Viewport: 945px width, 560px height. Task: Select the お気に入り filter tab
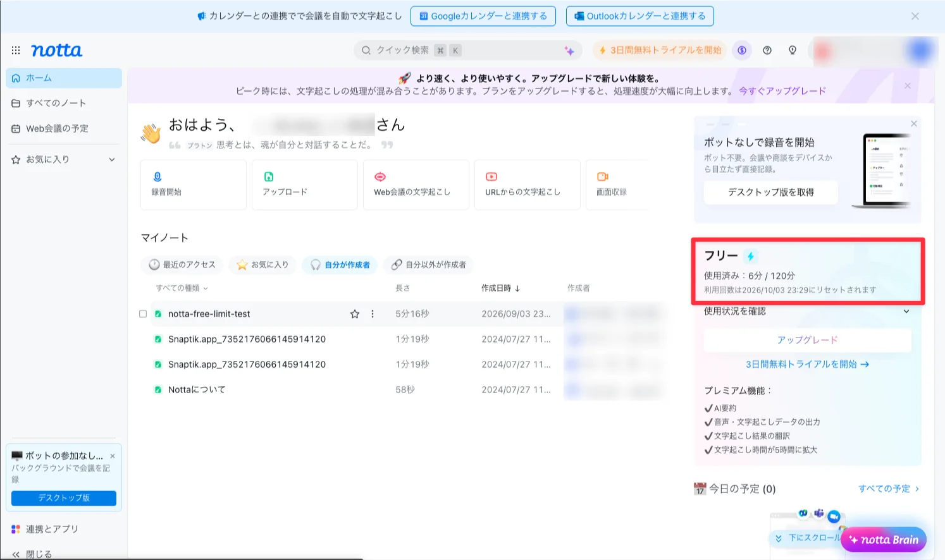(x=262, y=264)
